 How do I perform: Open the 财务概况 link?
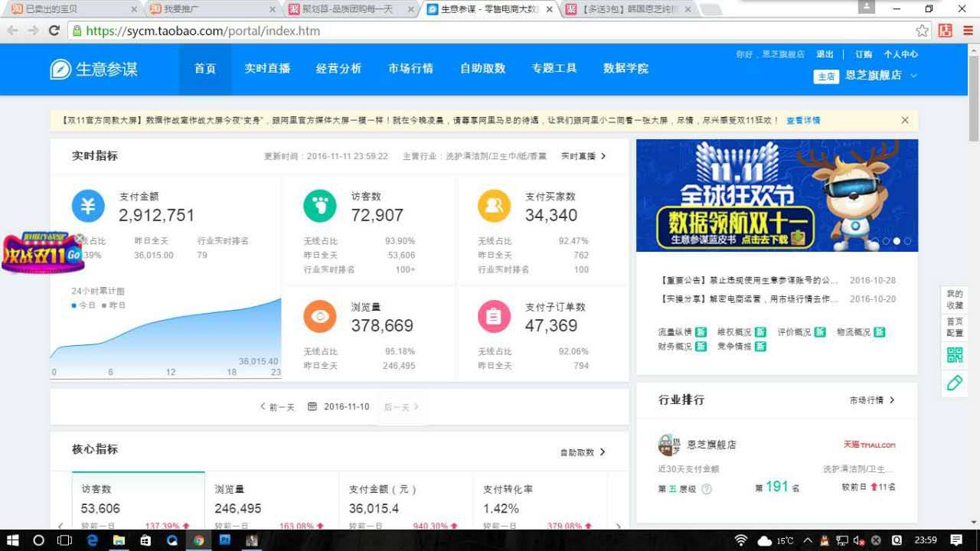tap(675, 347)
